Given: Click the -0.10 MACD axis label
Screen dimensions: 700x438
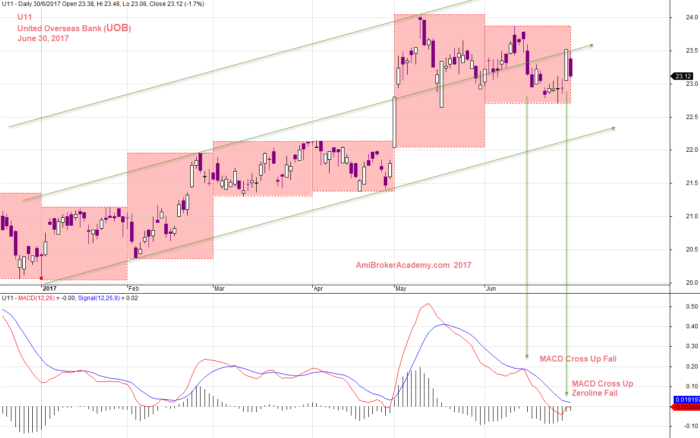Looking at the screenshot, I should point(691,426).
